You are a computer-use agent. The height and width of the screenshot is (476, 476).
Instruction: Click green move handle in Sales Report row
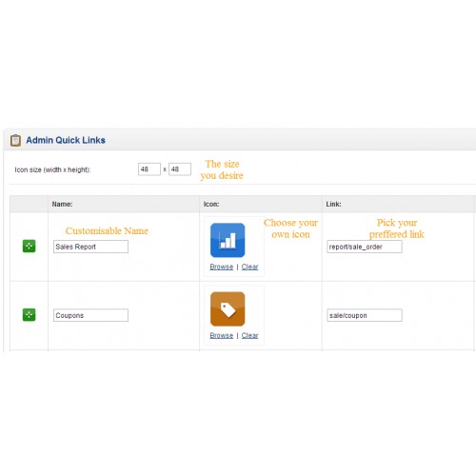29,246
